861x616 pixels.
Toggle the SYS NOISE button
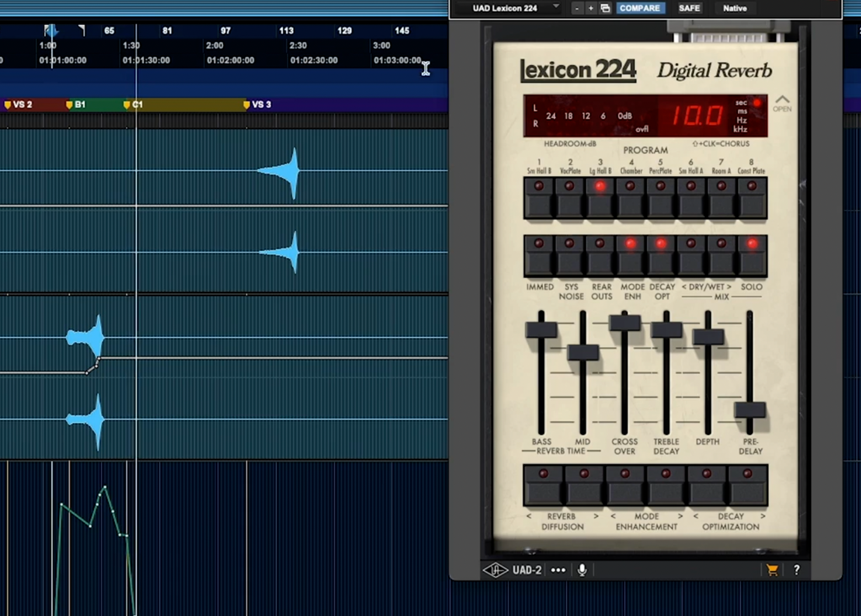(570, 257)
